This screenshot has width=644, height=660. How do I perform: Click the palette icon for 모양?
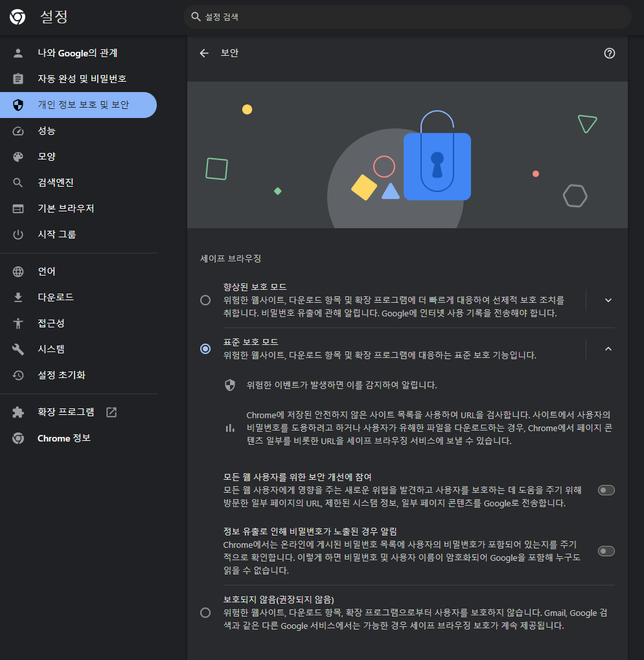coord(18,157)
